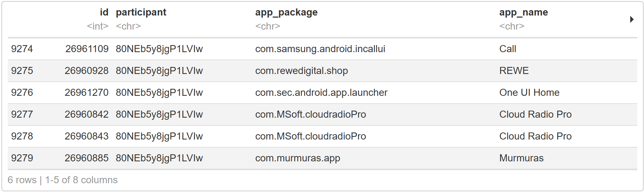
Task: Click the REWE app name cell
Action: coord(514,71)
